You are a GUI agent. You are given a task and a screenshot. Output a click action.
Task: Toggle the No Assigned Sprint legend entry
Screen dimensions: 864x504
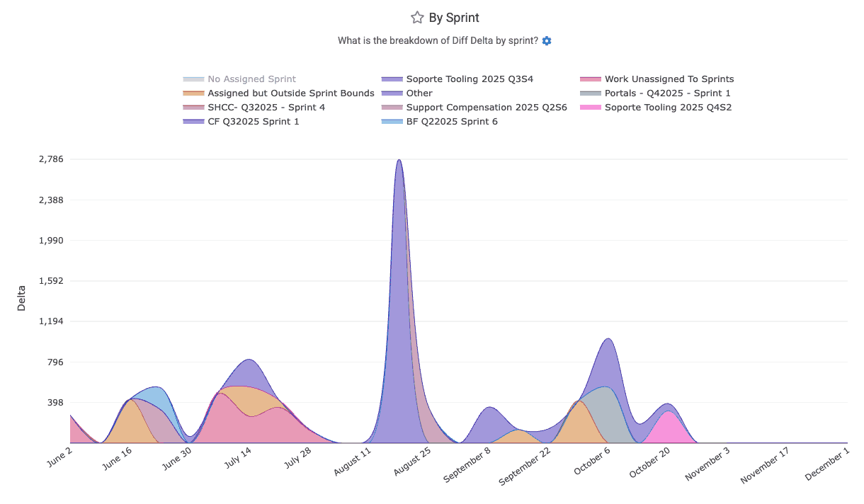(251, 79)
